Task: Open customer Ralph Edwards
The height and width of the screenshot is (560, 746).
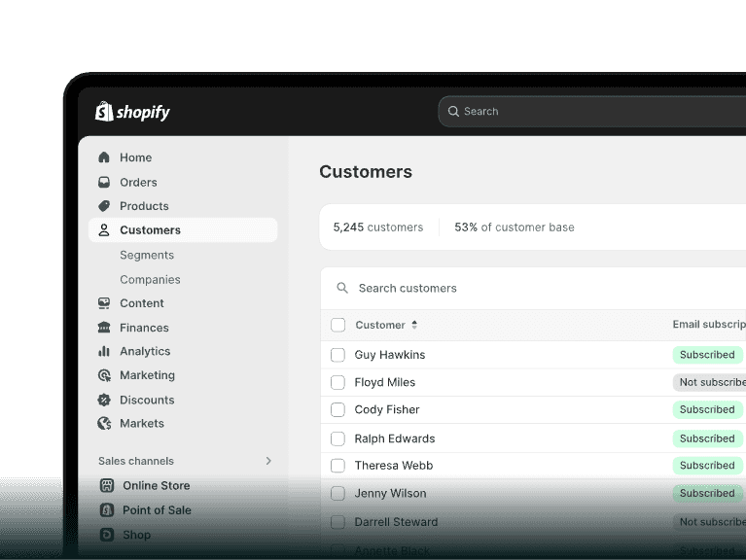Action: point(395,438)
